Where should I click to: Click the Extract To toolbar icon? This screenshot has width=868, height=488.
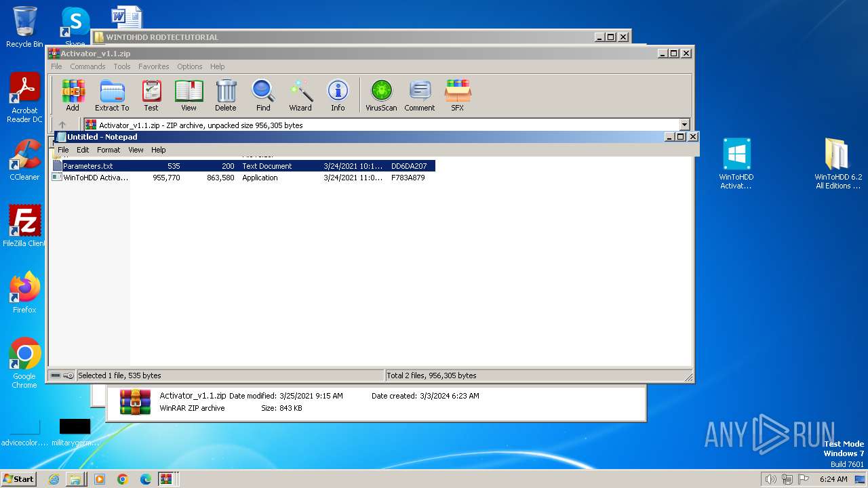[x=112, y=96]
